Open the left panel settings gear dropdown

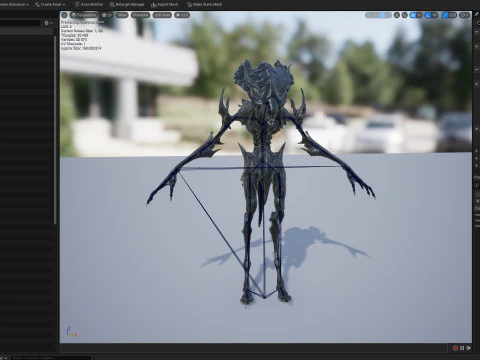point(48,23)
